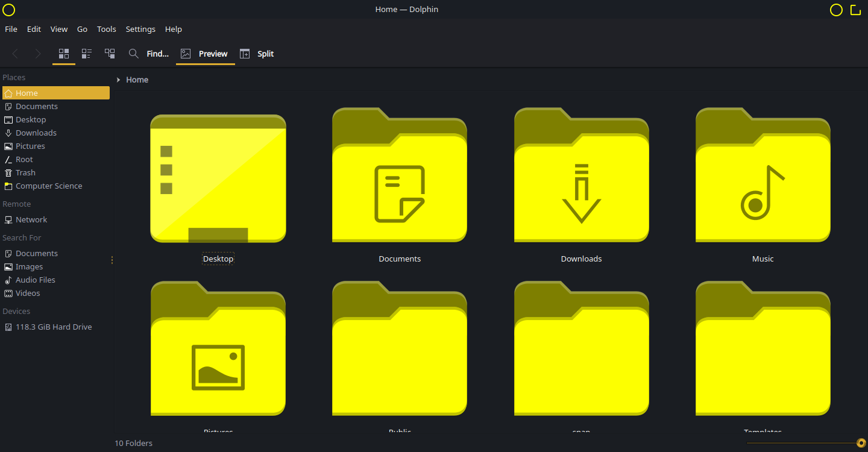
Task: Click the Places section header
Action: (x=14, y=77)
